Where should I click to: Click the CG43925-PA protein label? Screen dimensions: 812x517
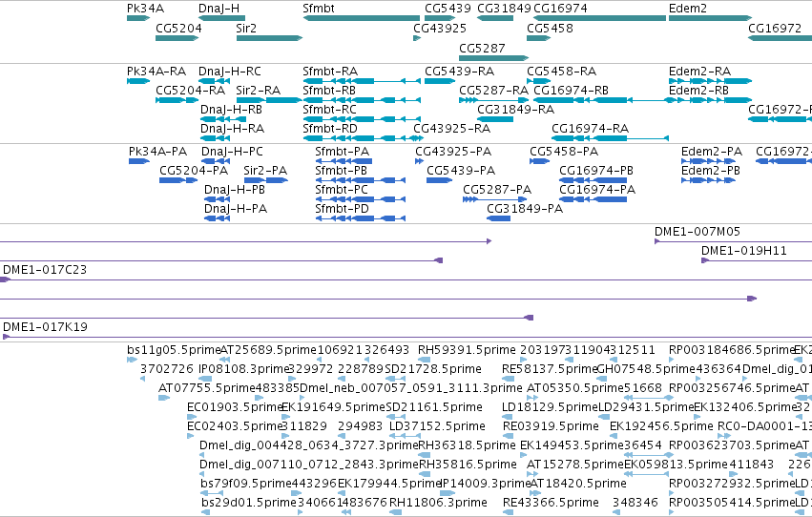(x=453, y=152)
